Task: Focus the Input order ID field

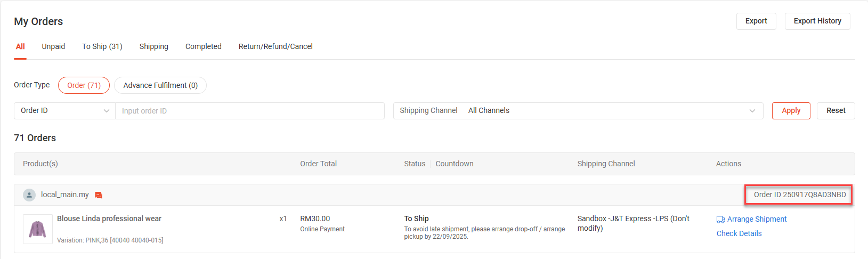Action: tap(249, 111)
